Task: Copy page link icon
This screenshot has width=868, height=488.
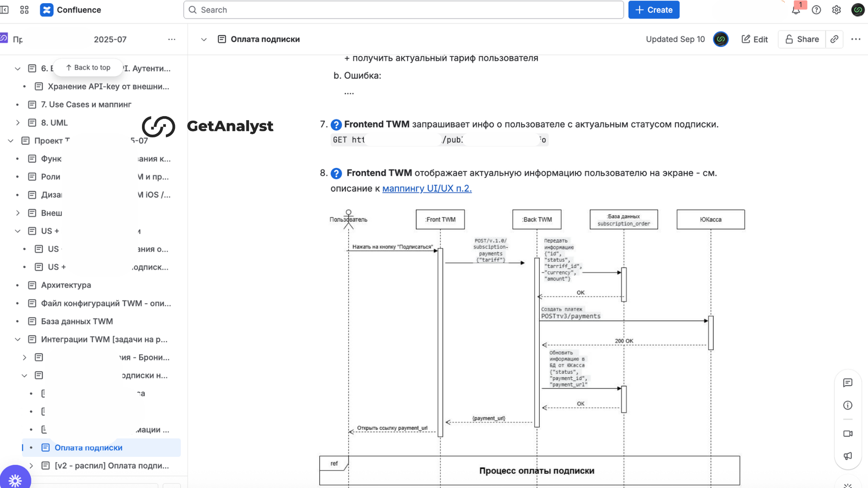Action: pyautogui.click(x=834, y=39)
